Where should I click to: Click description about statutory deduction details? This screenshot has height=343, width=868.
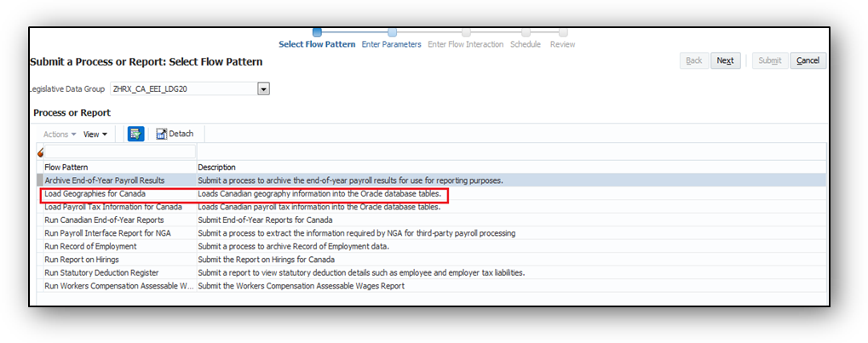pos(361,272)
